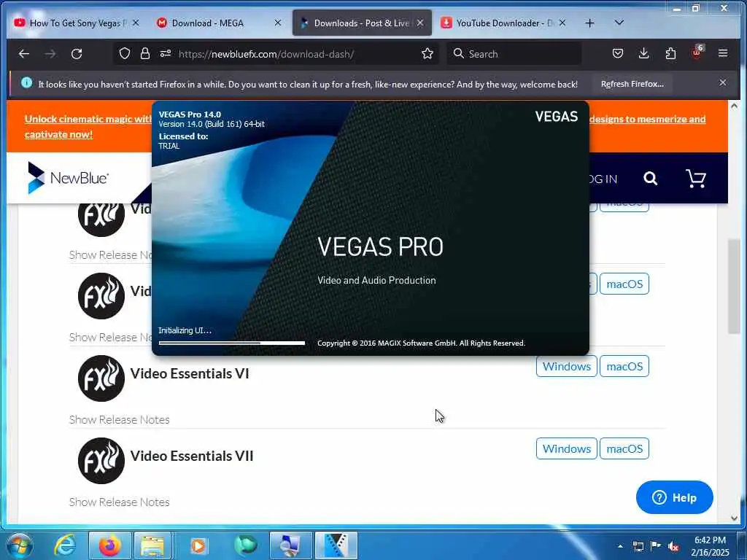Select the Video Essentials VII title text
The image size is (747, 560).
coord(192,456)
